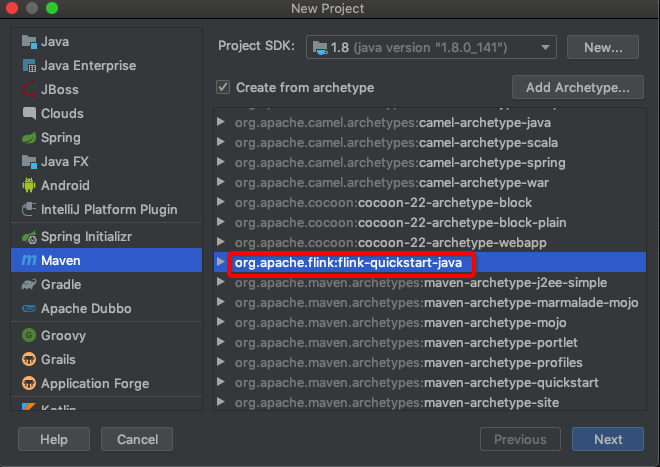Click the Android robot icon
This screenshot has height=467, width=660.
(x=29, y=185)
